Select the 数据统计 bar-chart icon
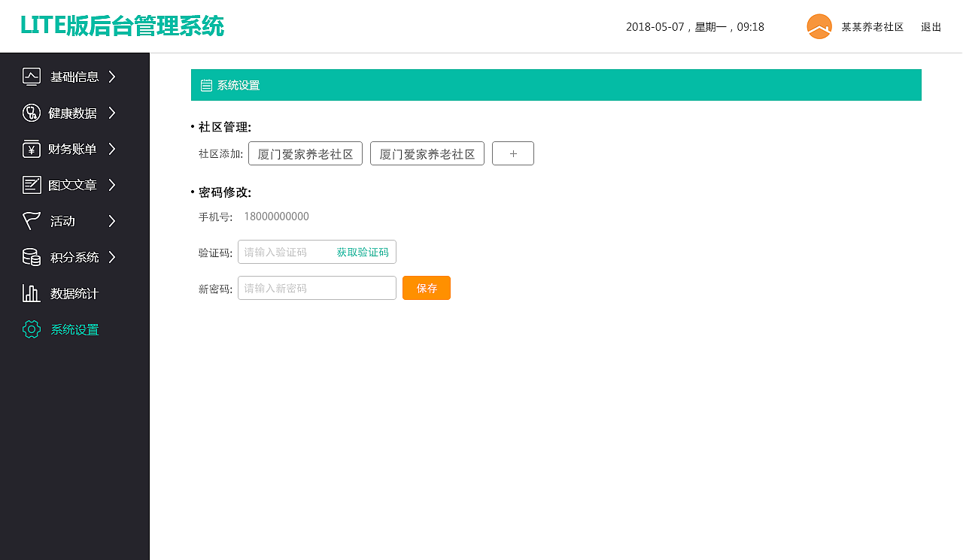 31,293
